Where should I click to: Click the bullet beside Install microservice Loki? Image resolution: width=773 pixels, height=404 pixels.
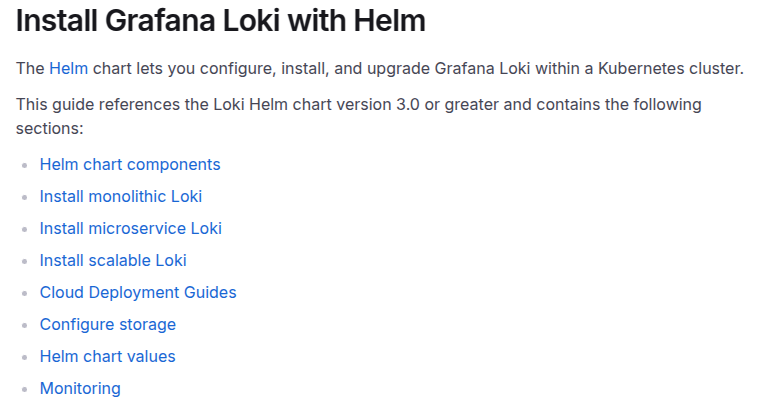click(x=24, y=229)
